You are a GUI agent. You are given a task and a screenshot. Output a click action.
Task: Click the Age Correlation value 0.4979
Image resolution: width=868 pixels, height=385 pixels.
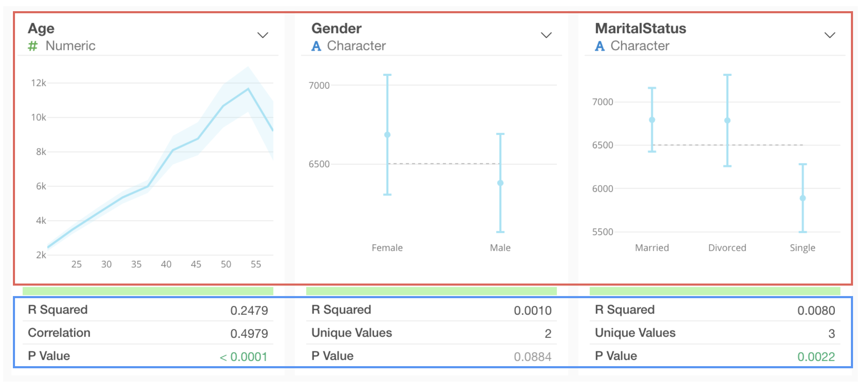249,334
